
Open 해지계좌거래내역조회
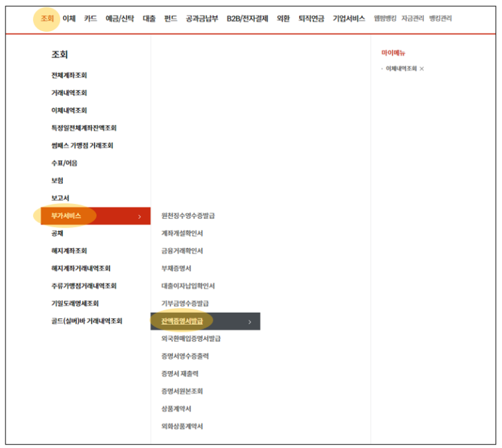[81, 268]
